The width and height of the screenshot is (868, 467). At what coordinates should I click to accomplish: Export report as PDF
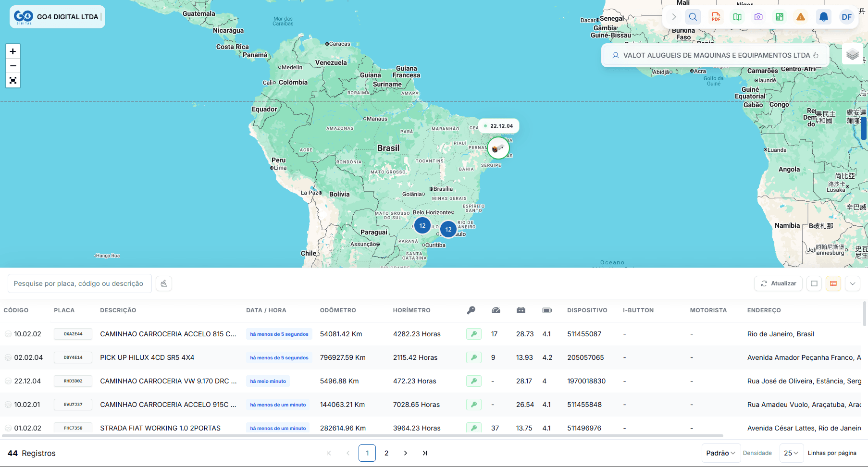(x=716, y=17)
